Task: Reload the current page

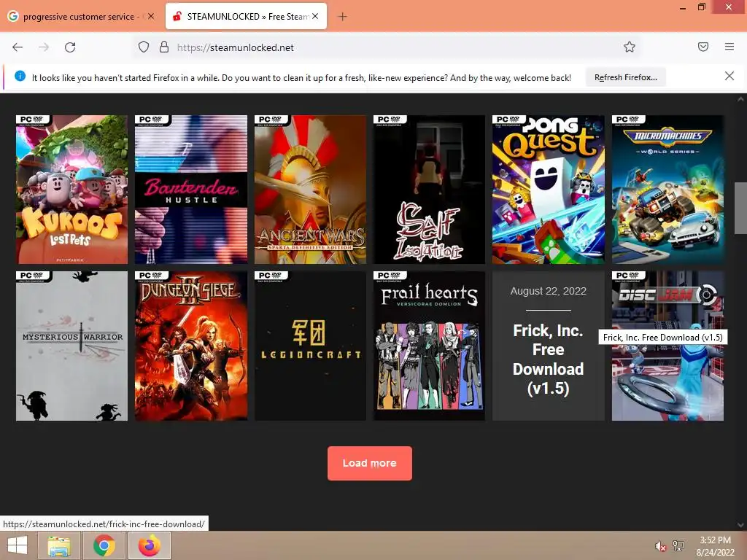Action: click(70, 47)
